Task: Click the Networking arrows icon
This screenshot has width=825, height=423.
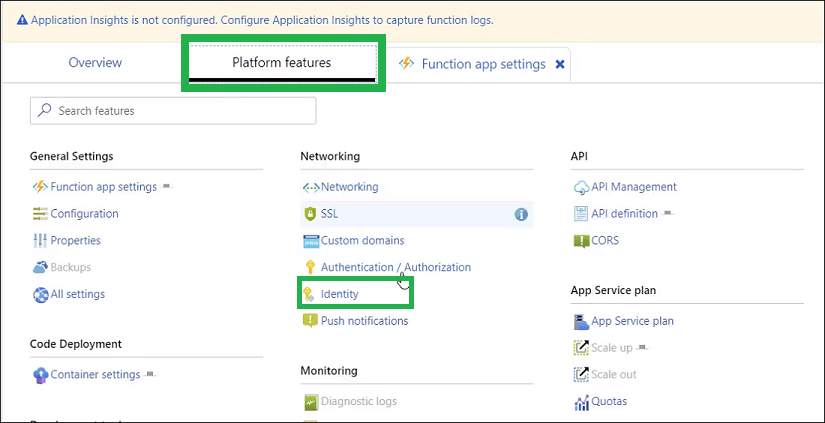Action: 311,187
